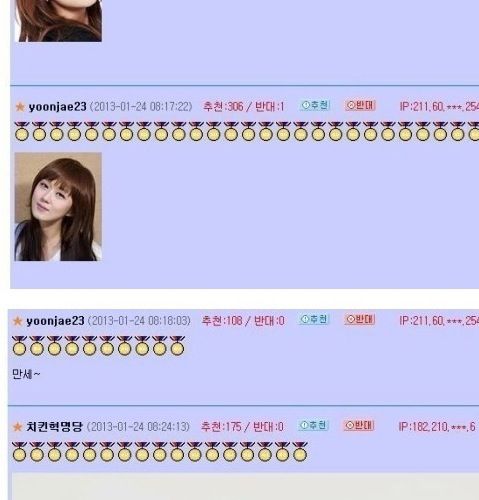Oppose (반대) the 08:18:03 yoonjae23 comment
The image size is (479, 500).
tap(360, 319)
